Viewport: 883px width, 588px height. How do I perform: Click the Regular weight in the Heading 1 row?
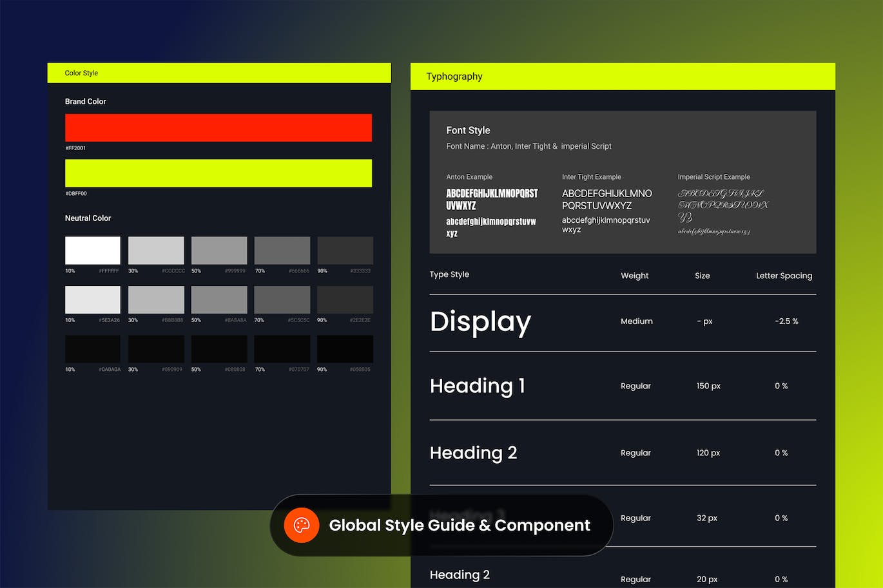coord(636,386)
